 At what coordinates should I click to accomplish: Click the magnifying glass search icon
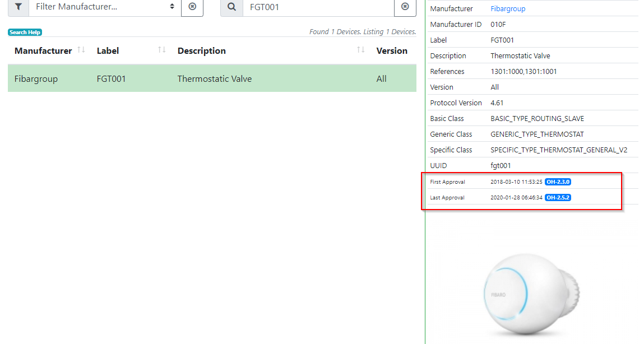[x=231, y=7]
